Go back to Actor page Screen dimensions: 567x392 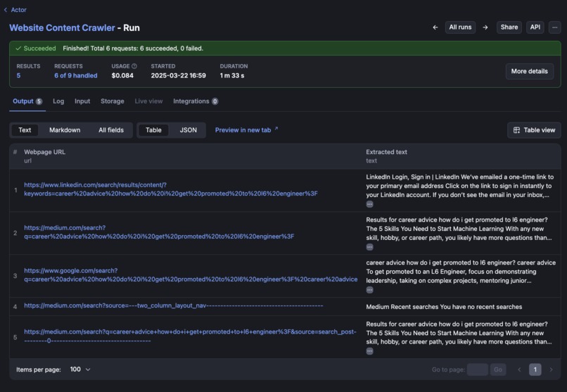15,10
